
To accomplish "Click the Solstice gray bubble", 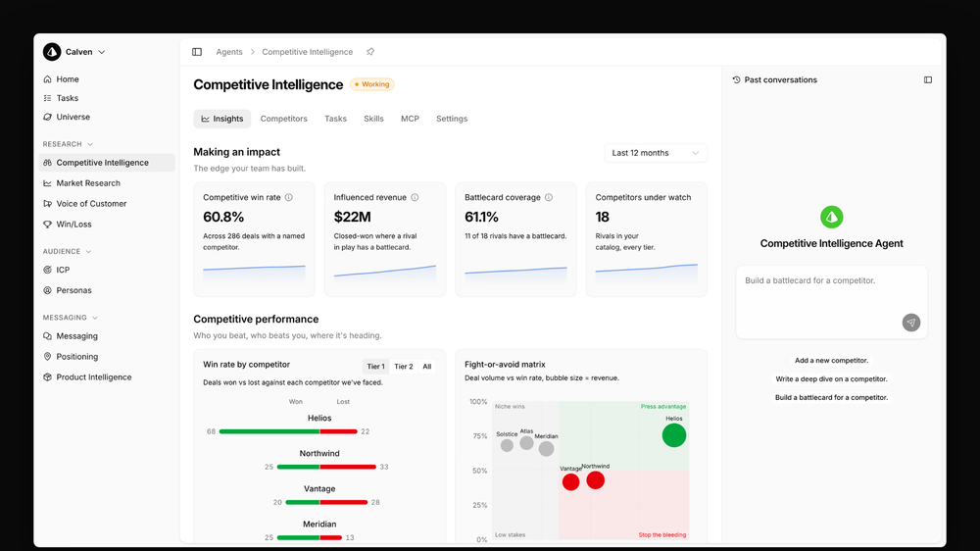I will tap(507, 445).
